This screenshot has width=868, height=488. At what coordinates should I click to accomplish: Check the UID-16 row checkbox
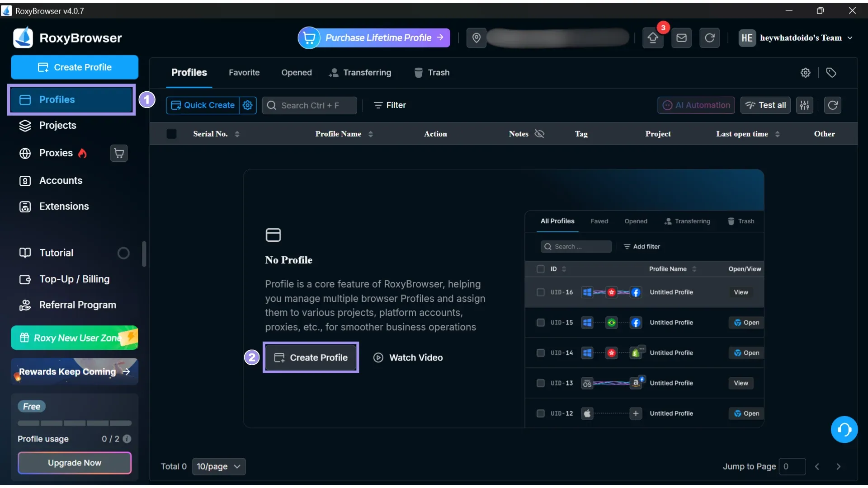coord(540,292)
